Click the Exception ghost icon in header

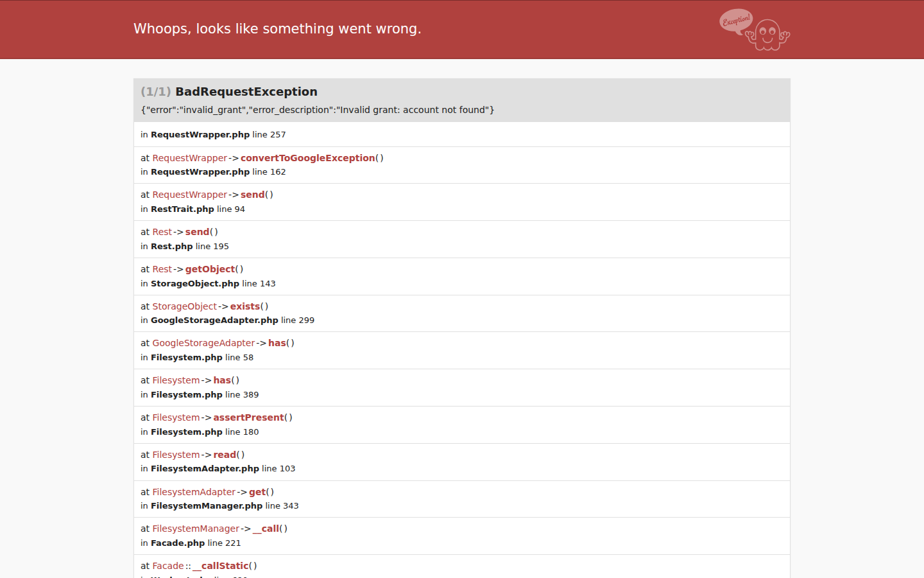[x=755, y=30]
